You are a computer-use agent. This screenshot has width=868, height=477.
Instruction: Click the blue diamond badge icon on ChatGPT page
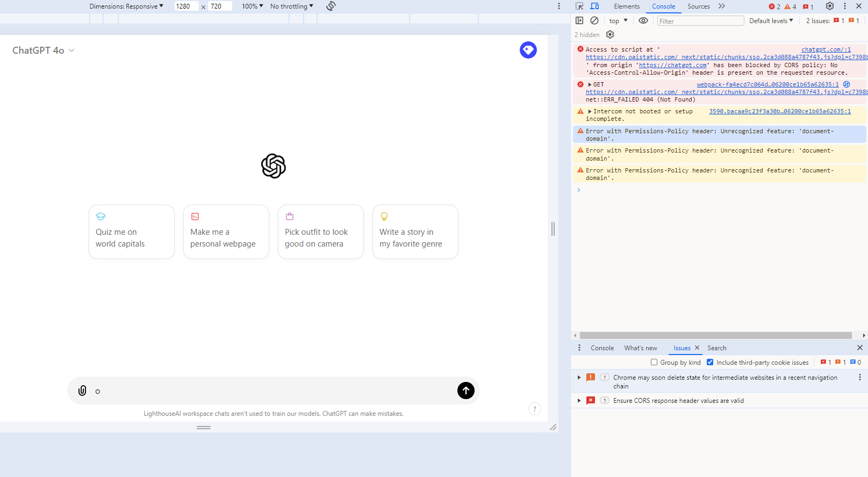pyautogui.click(x=528, y=50)
